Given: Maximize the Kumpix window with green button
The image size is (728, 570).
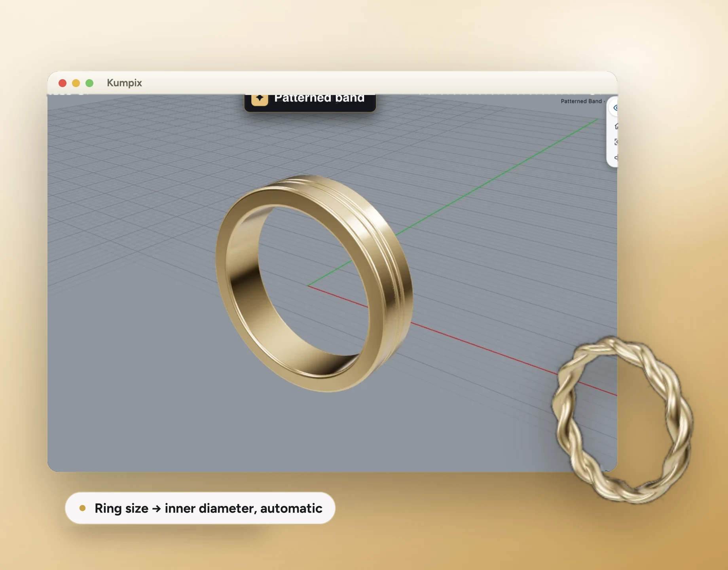Looking at the screenshot, I should pos(89,83).
